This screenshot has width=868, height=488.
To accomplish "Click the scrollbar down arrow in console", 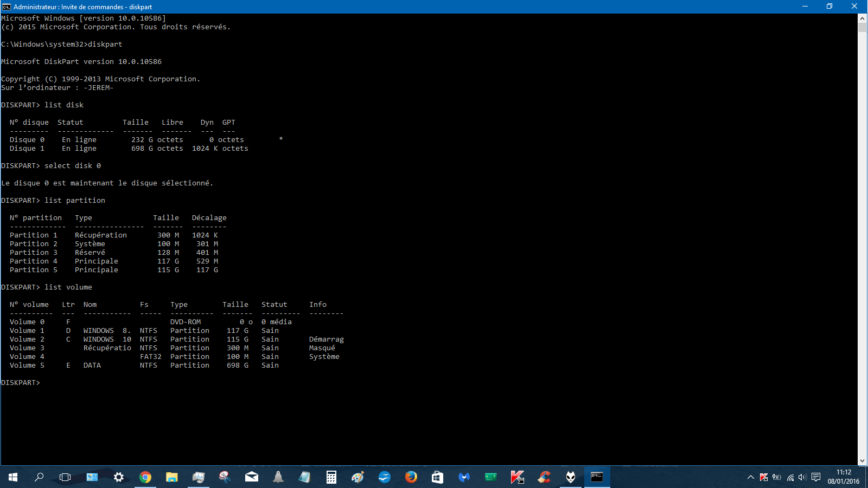I will click(x=862, y=461).
